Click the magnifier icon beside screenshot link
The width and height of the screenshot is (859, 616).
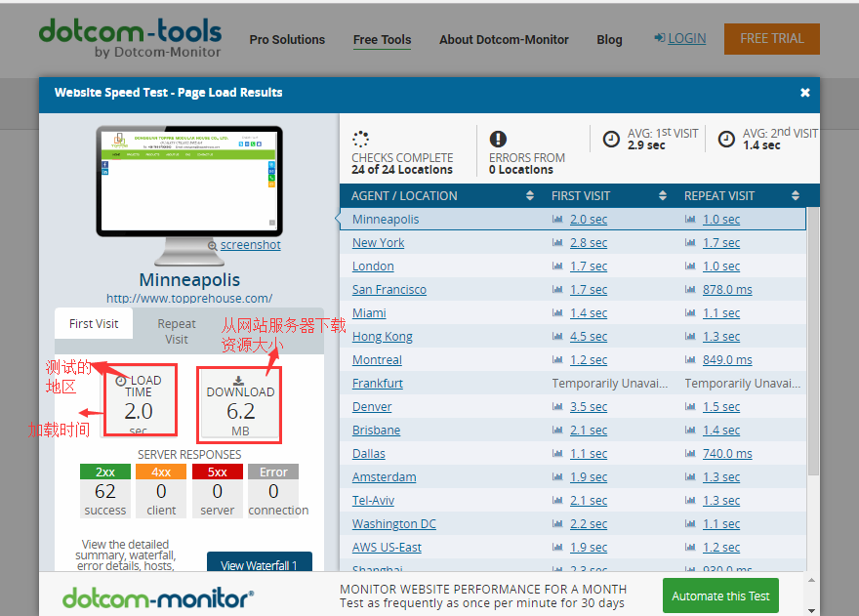[x=213, y=246]
